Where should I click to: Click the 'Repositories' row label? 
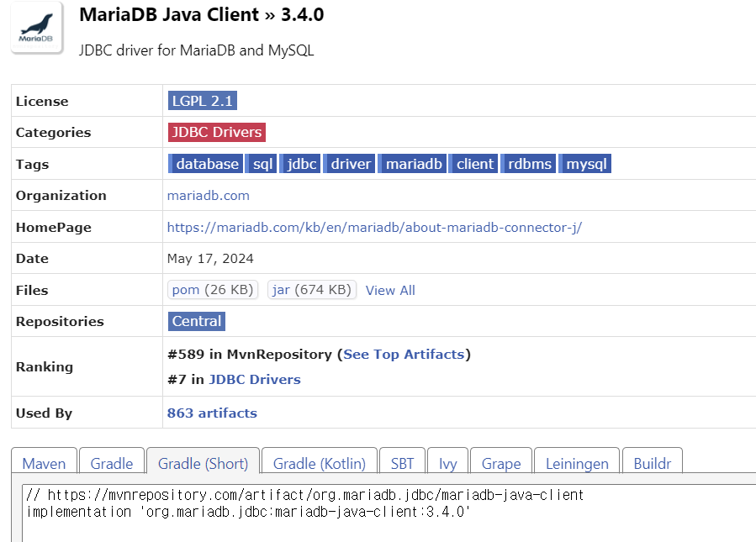click(x=60, y=321)
